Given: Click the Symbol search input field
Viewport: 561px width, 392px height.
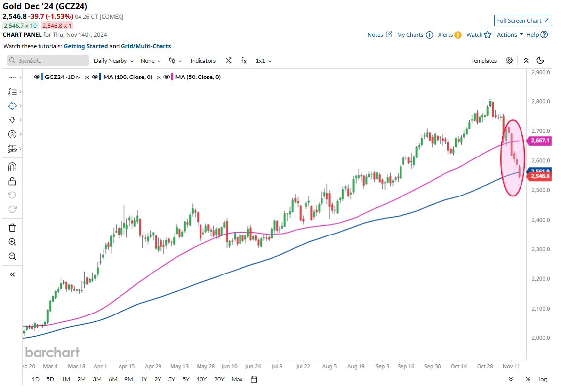Looking at the screenshot, I should [47, 60].
